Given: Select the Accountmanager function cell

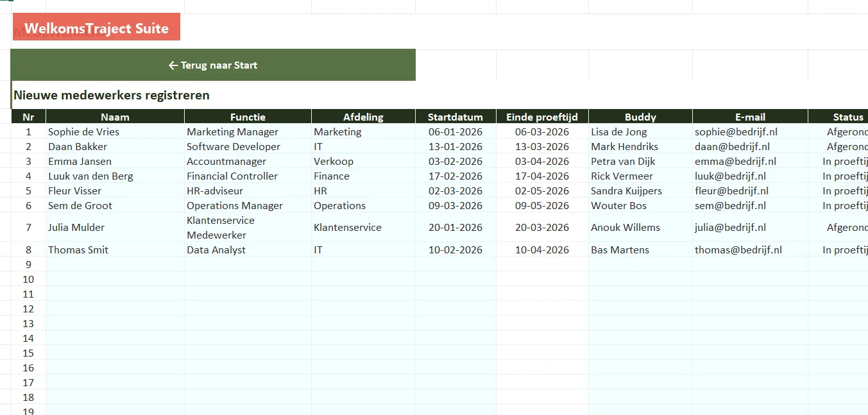Looking at the screenshot, I should [248, 161].
